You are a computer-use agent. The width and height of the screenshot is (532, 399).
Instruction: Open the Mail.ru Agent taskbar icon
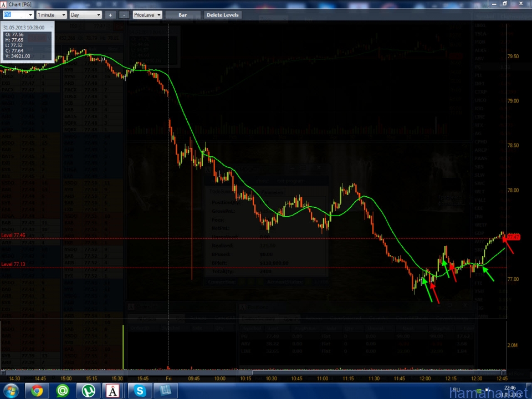point(63,391)
